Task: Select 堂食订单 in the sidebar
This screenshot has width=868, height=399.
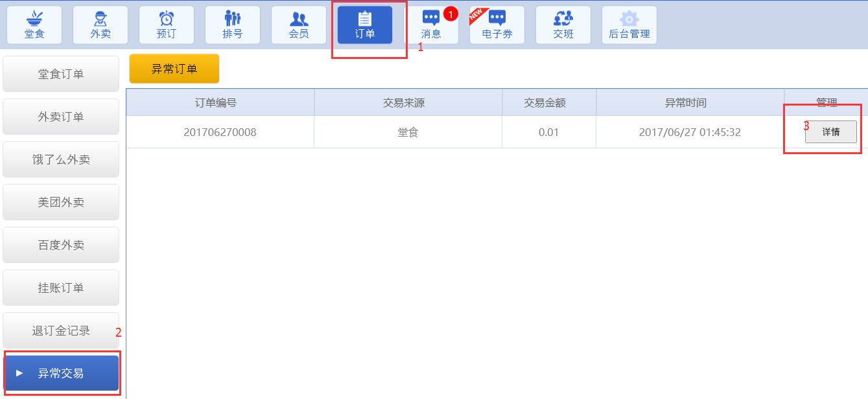Action: click(61, 74)
